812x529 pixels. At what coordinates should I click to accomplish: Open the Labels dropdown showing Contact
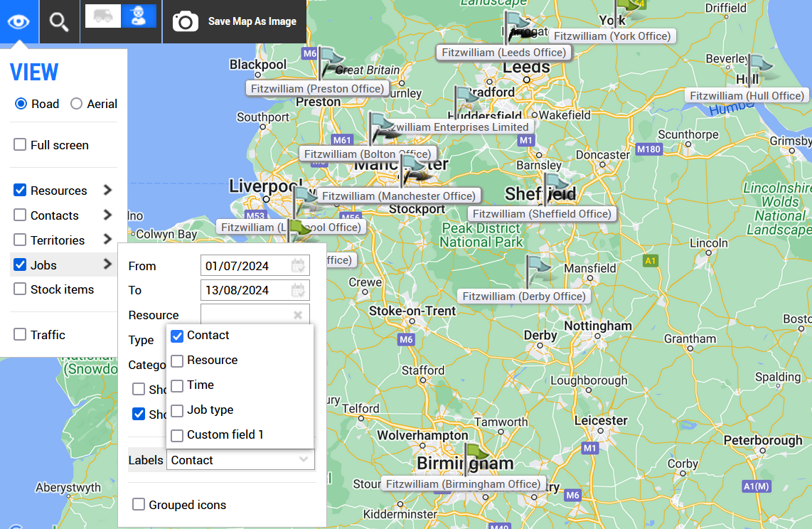(x=240, y=460)
